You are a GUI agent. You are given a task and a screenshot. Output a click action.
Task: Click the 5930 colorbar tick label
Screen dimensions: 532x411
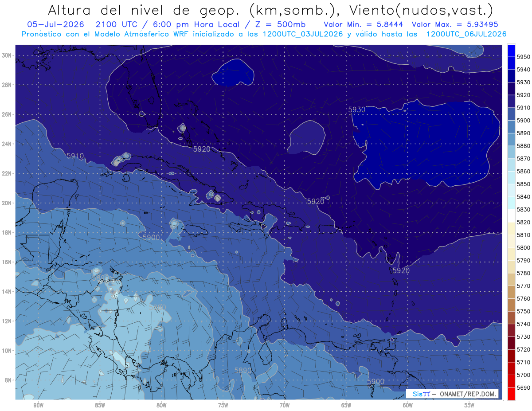[x=523, y=82]
